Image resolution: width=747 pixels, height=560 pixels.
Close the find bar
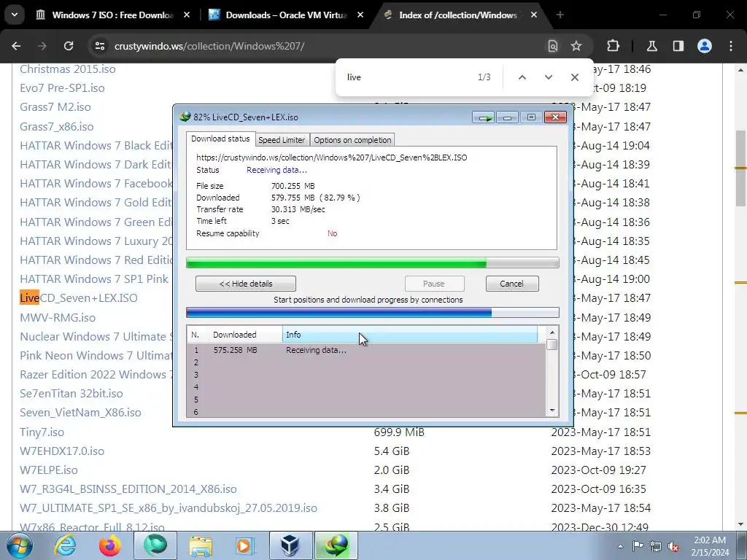point(575,77)
